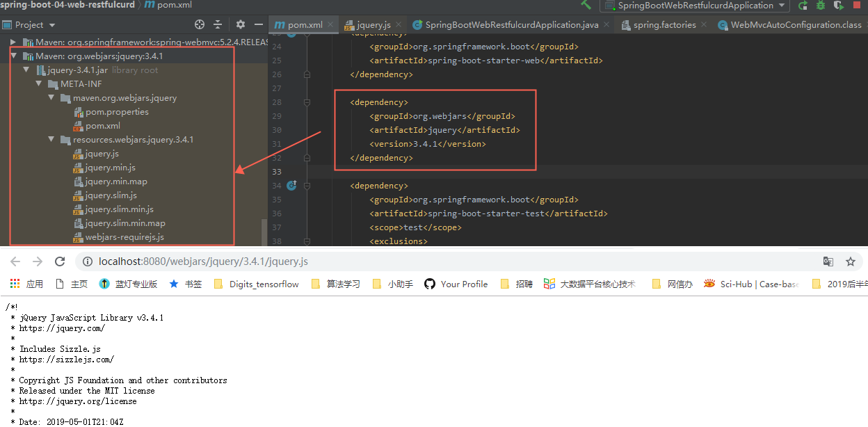Close the jquery.js editor tab
The width and height of the screenshot is (868, 427).
[399, 24]
